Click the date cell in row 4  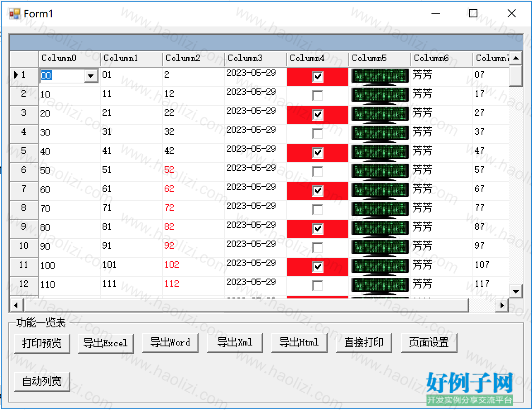coord(256,133)
